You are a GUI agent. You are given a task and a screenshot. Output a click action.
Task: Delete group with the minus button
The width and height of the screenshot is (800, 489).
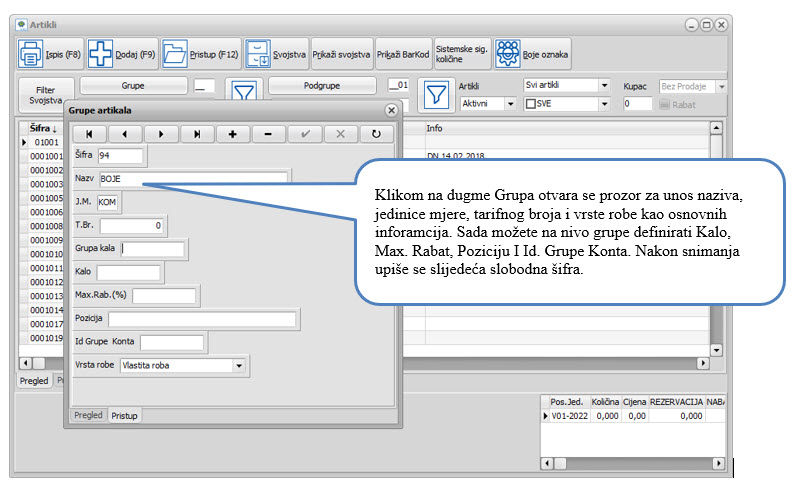(x=268, y=134)
